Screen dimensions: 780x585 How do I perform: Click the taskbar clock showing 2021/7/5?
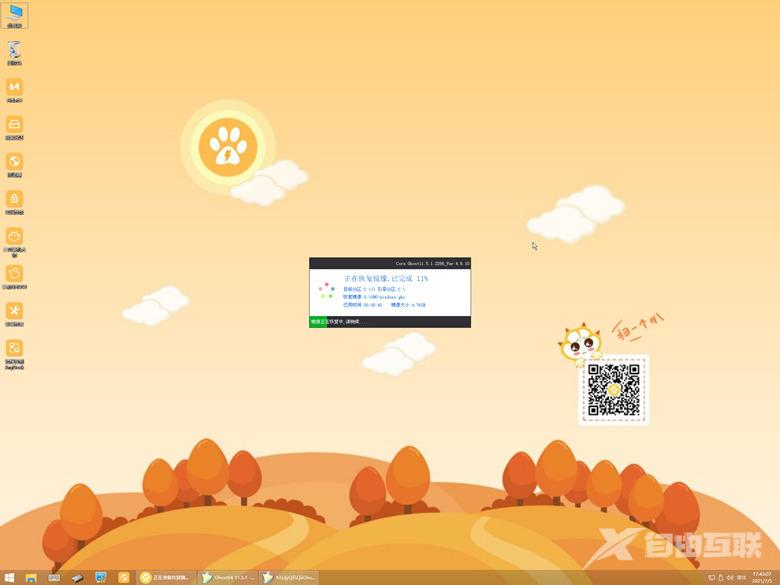(762, 578)
